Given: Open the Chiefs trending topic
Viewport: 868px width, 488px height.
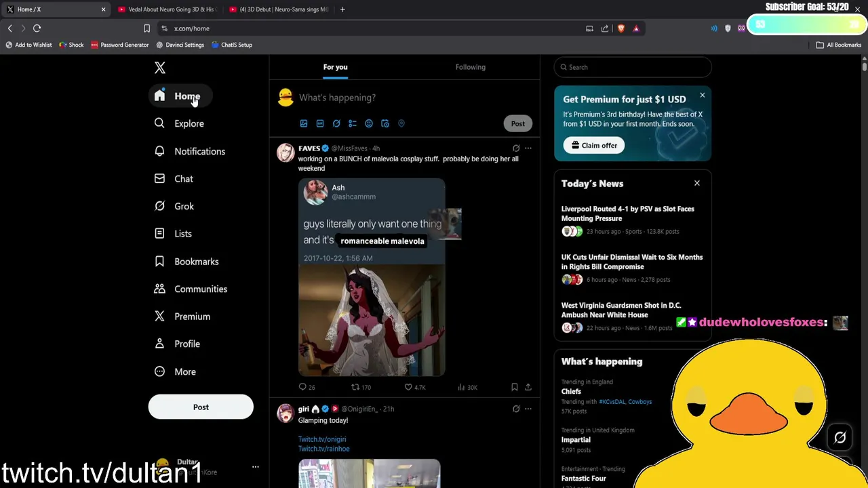Looking at the screenshot, I should click(571, 391).
